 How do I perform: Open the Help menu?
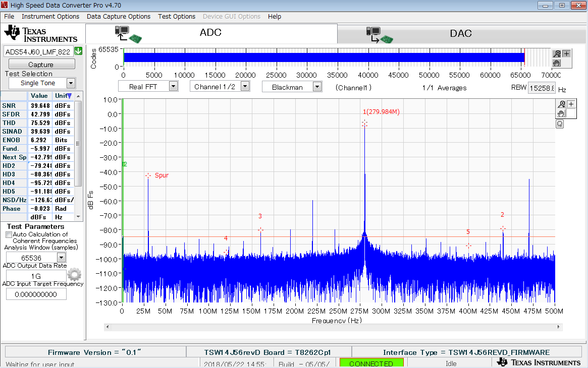275,17
